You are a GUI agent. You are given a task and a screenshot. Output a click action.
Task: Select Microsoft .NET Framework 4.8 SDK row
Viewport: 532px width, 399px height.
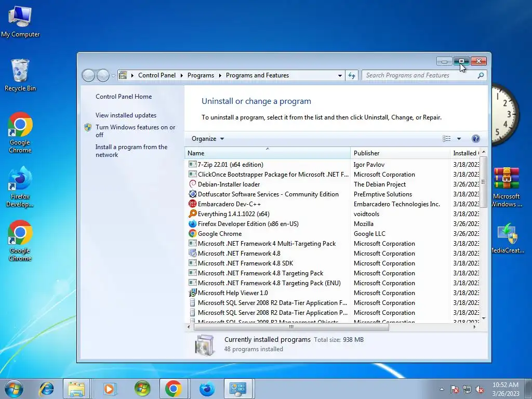click(332, 263)
